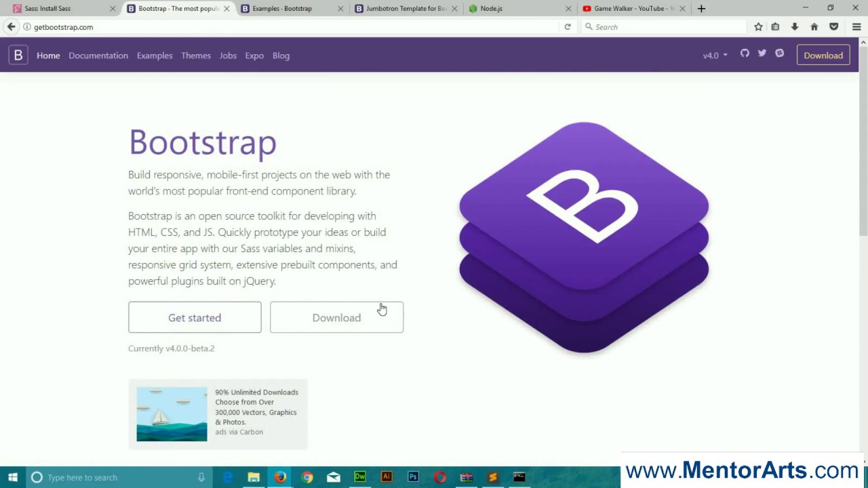Open Opera browser from the taskbar
The width and height of the screenshot is (868, 488).
point(440,477)
